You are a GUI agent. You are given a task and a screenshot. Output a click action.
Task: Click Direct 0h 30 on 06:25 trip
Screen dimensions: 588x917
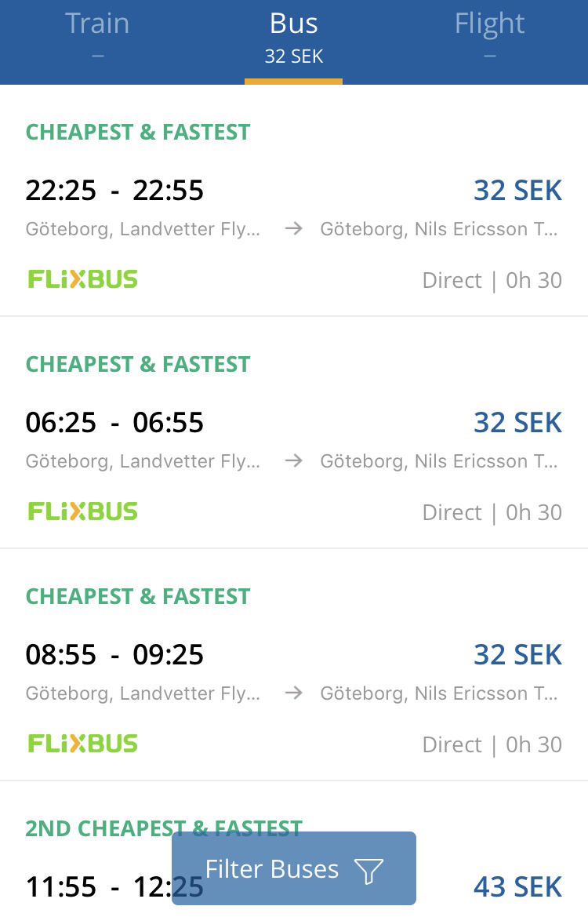492,512
